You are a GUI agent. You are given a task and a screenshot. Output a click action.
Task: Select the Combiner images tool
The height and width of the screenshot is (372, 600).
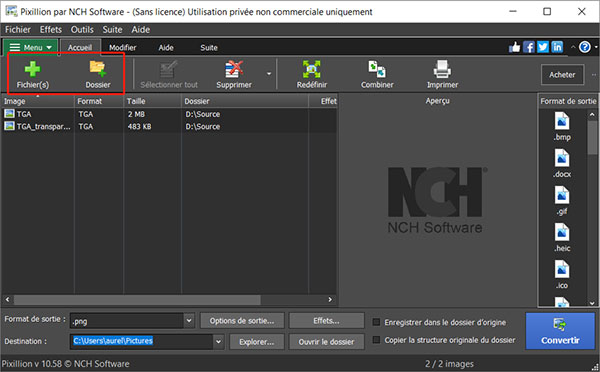tap(377, 69)
